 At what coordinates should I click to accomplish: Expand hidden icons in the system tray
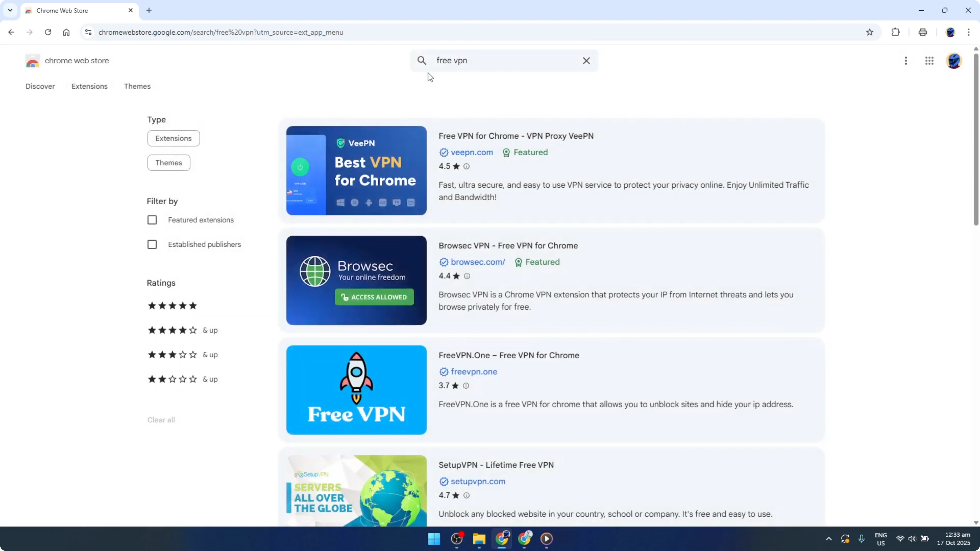pyautogui.click(x=828, y=538)
